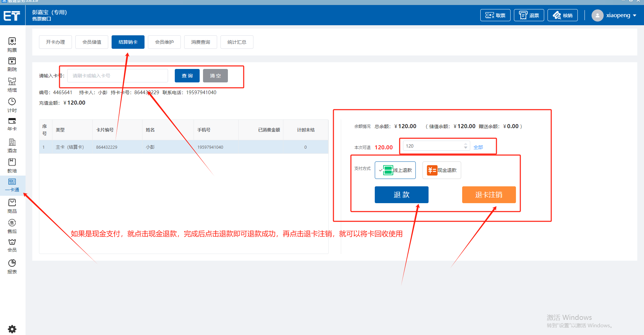Select 现金退款 cash refund payment option

click(x=442, y=170)
